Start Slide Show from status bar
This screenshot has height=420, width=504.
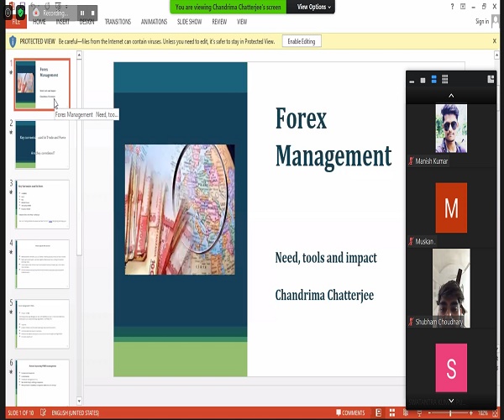[419, 413]
